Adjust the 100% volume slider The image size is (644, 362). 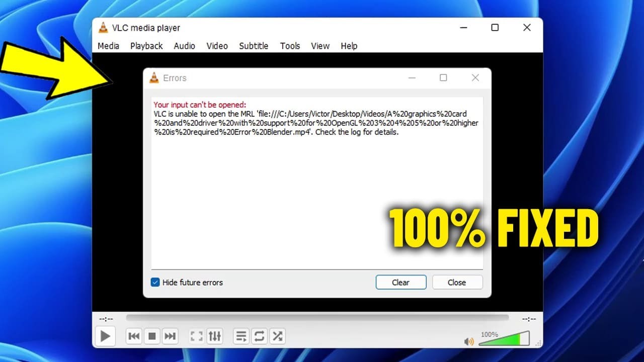click(504, 338)
